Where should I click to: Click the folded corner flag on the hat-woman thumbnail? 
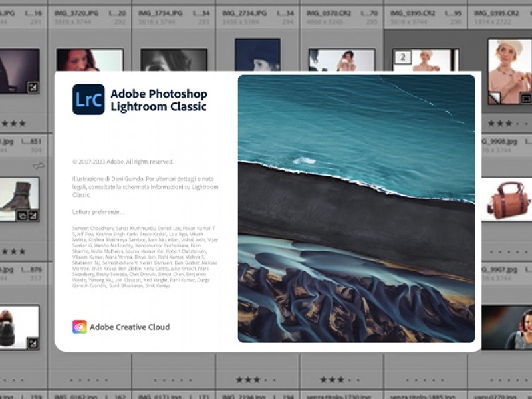tap(495, 98)
